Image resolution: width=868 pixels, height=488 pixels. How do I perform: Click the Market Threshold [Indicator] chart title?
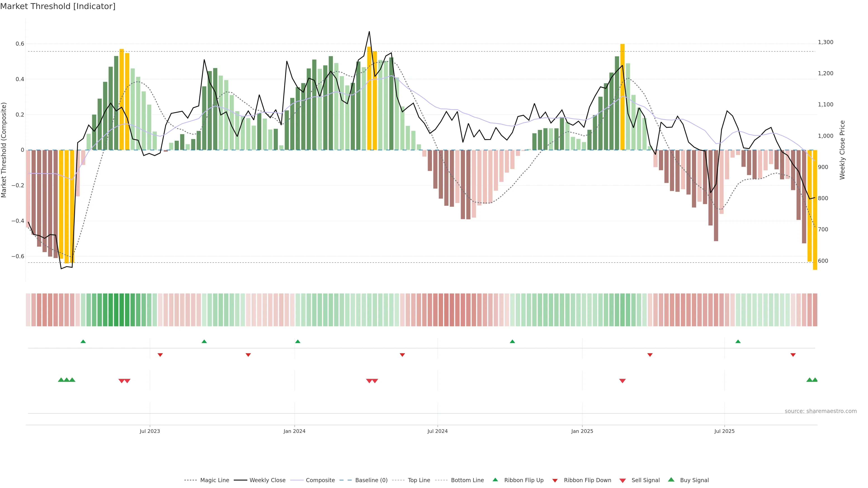[58, 6]
